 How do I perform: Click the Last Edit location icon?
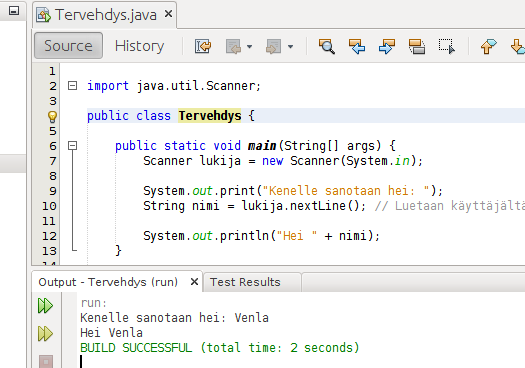point(203,46)
